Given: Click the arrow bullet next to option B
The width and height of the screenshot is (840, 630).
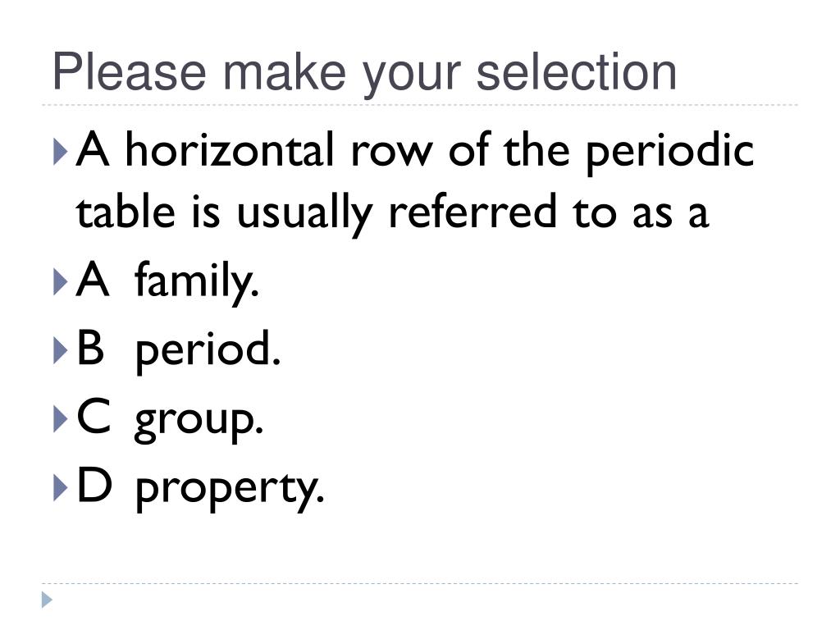Looking at the screenshot, I should pyautogui.click(x=61, y=351).
